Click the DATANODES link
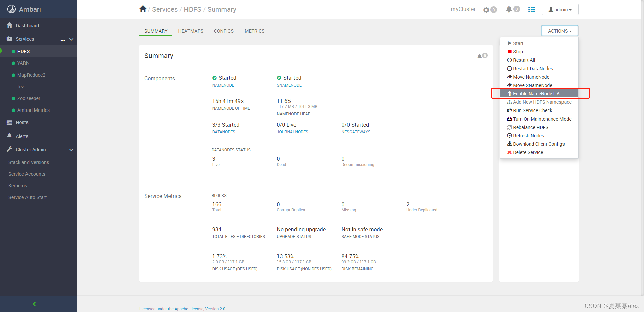Viewport: 644px width, 312px height. pos(224,132)
